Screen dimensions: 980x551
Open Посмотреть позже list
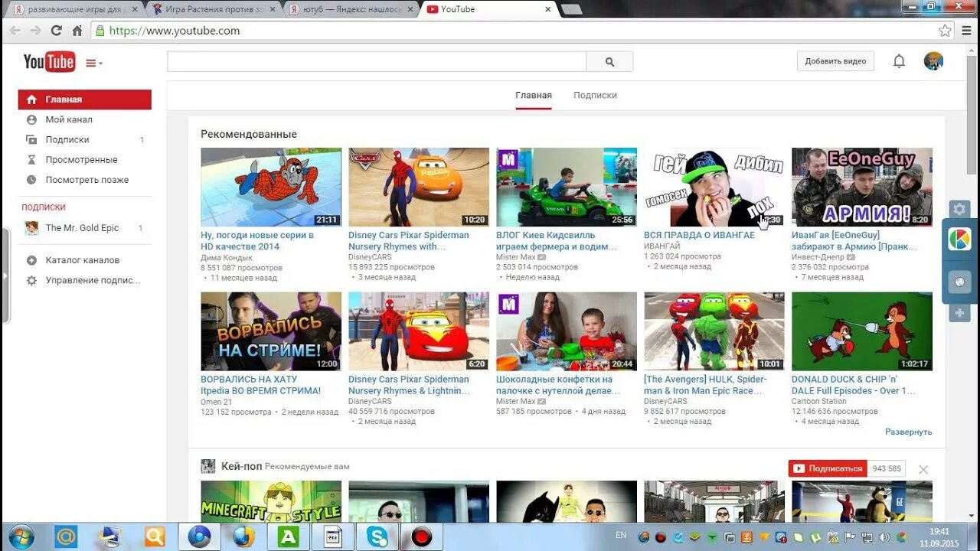click(x=85, y=180)
